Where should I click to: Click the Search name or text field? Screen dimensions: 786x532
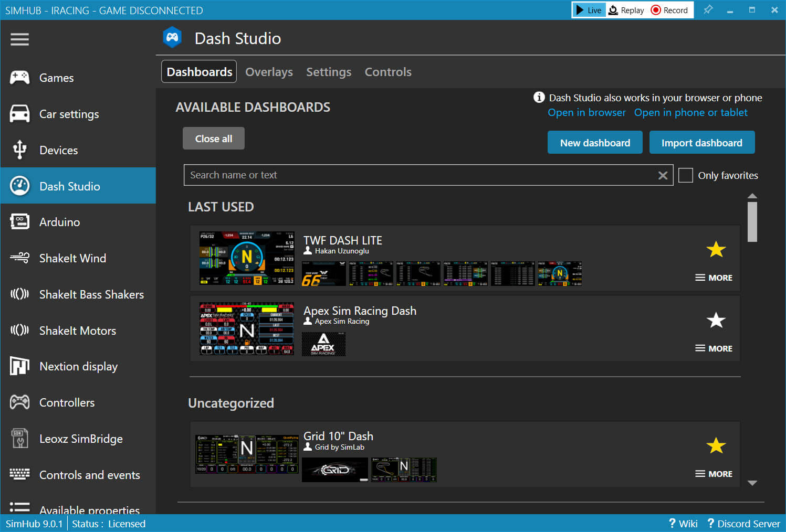click(420, 175)
